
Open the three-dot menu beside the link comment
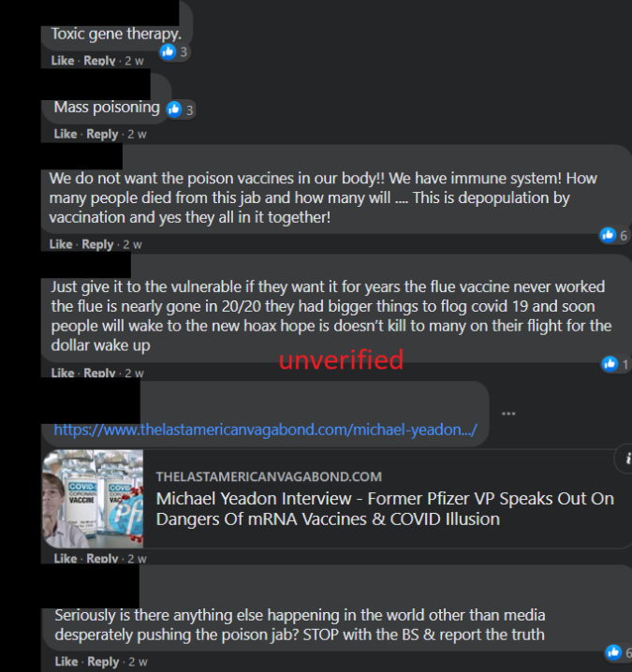(x=508, y=414)
